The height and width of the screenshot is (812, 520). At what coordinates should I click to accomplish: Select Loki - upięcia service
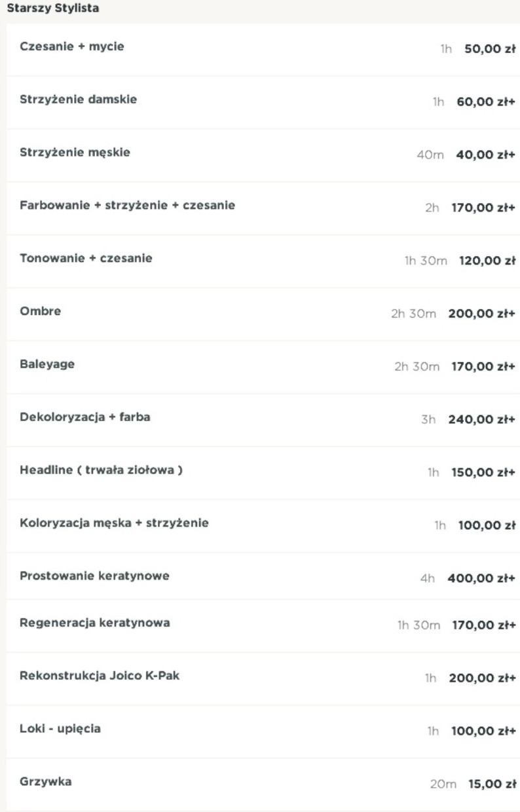60,728
